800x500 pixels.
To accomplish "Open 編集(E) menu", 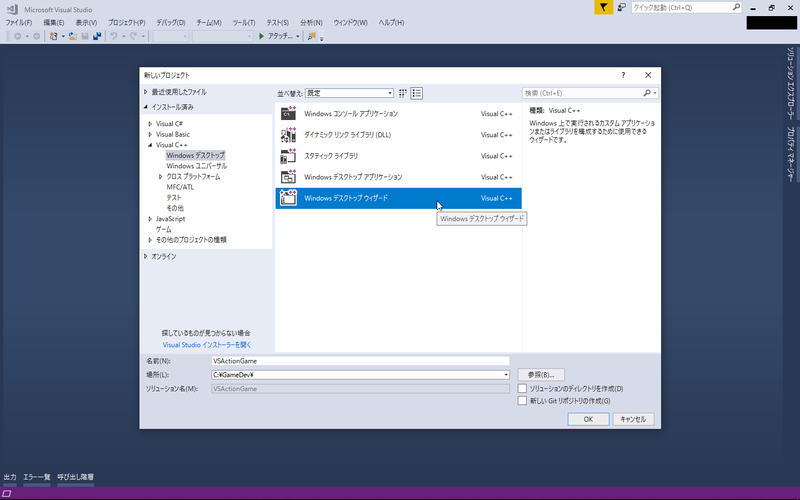I will pos(54,22).
